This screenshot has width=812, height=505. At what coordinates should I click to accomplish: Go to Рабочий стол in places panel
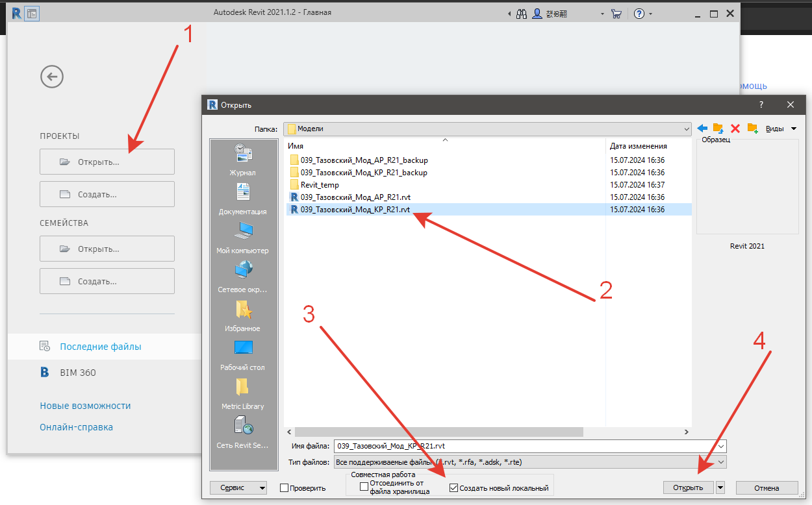click(242, 349)
